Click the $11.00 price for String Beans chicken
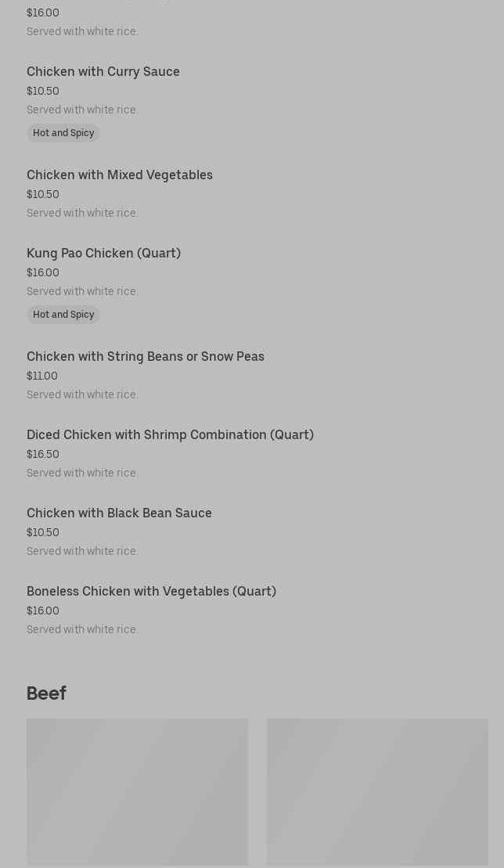 (42, 376)
